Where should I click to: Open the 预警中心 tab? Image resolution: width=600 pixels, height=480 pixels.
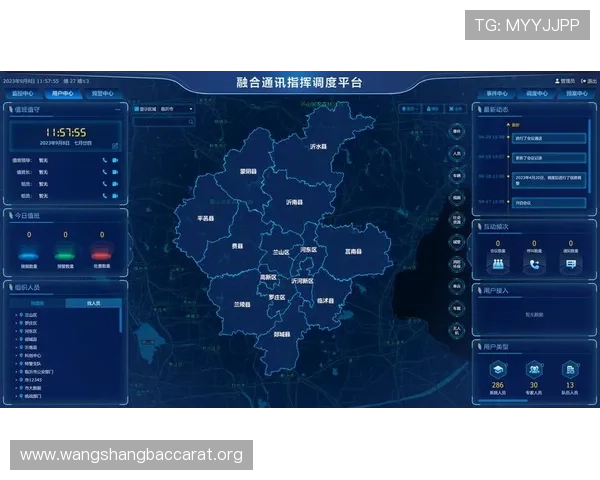(x=102, y=93)
